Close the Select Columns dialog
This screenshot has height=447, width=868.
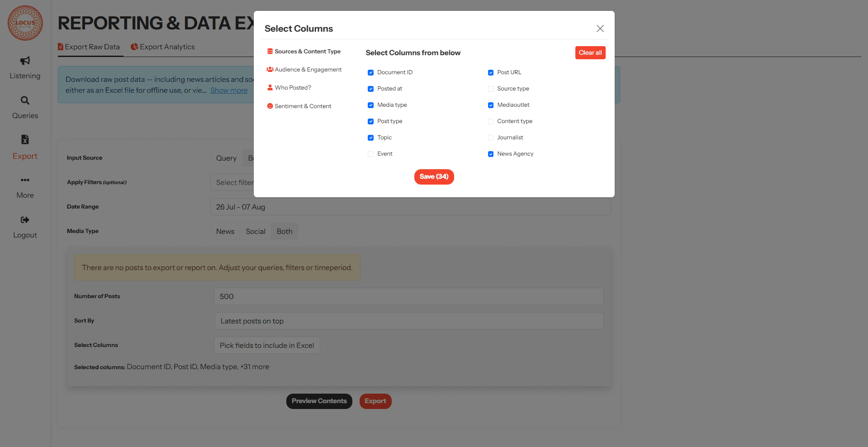pos(600,29)
